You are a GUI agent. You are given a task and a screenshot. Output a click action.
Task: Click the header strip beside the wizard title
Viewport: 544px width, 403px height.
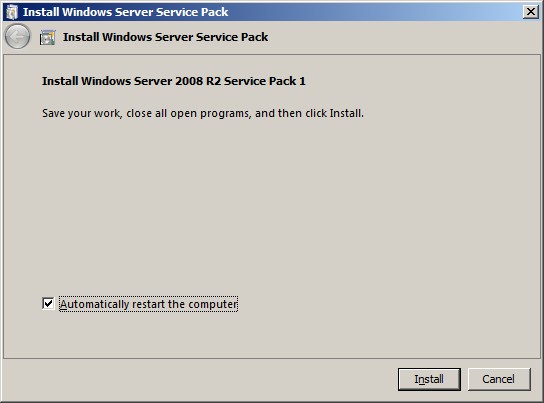(x=402, y=37)
